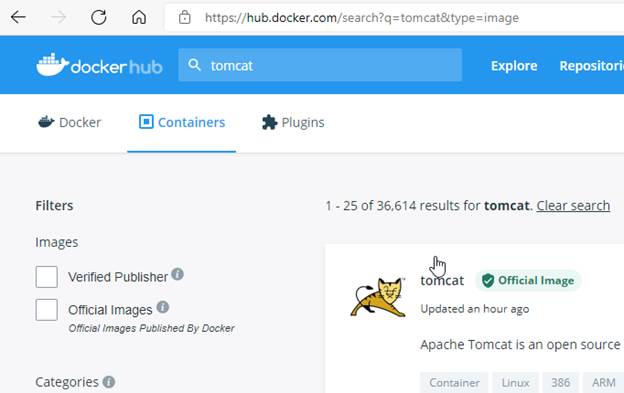Click the Images section label
Viewport: 624px width, 393px height.
(57, 242)
